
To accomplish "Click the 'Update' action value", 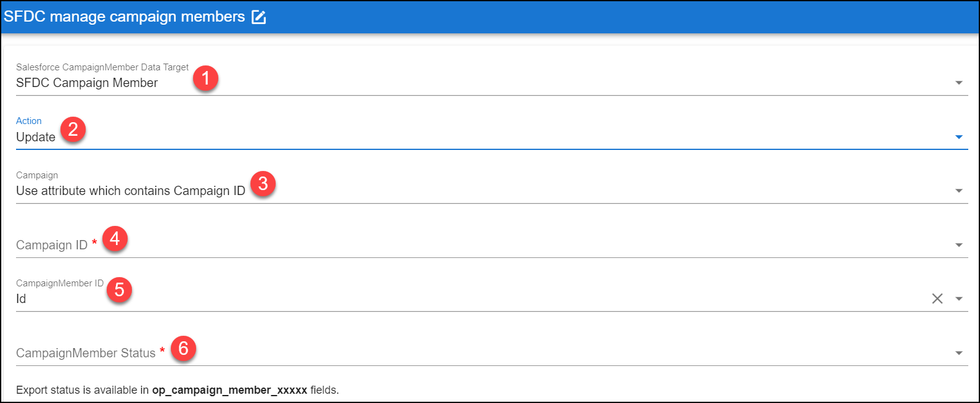I will (x=36, y=137).
